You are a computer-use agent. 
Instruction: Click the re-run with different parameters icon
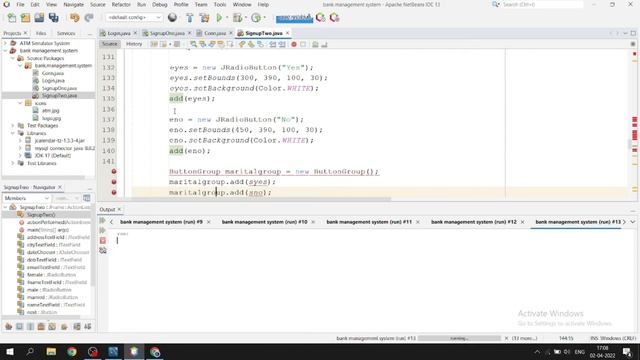pos(103,231)
